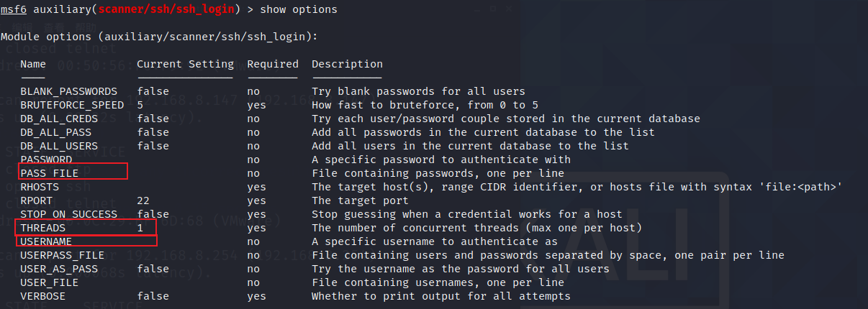This screenshot has height=309, width=868.
Task: Click the RPORT value 22
Action: coord(143,200)
